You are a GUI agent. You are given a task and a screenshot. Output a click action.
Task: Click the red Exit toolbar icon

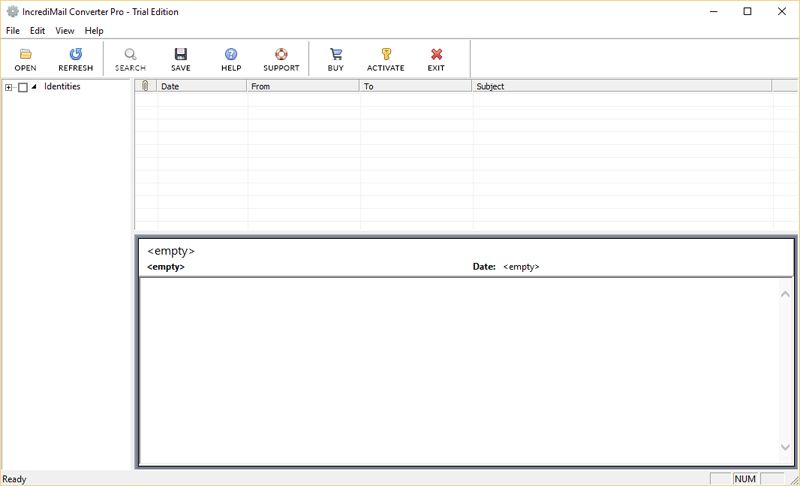(x=436, y=55)
